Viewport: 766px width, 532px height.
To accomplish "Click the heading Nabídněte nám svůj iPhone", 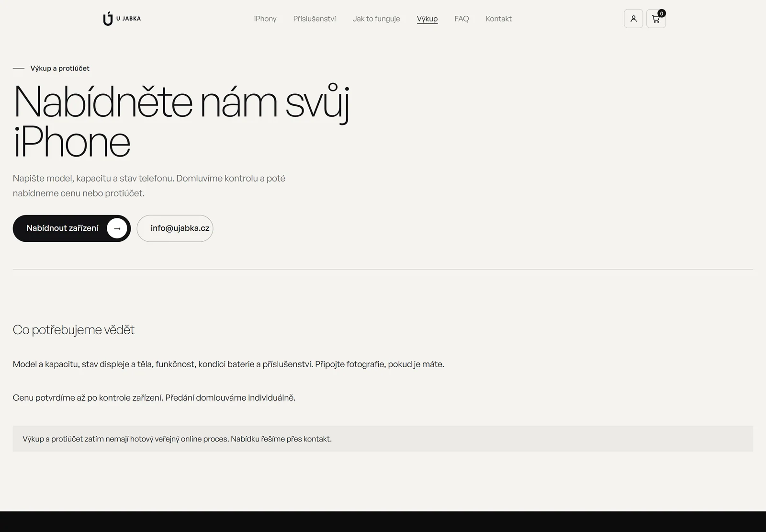I will pyautogui.click(x=182, y=122).
